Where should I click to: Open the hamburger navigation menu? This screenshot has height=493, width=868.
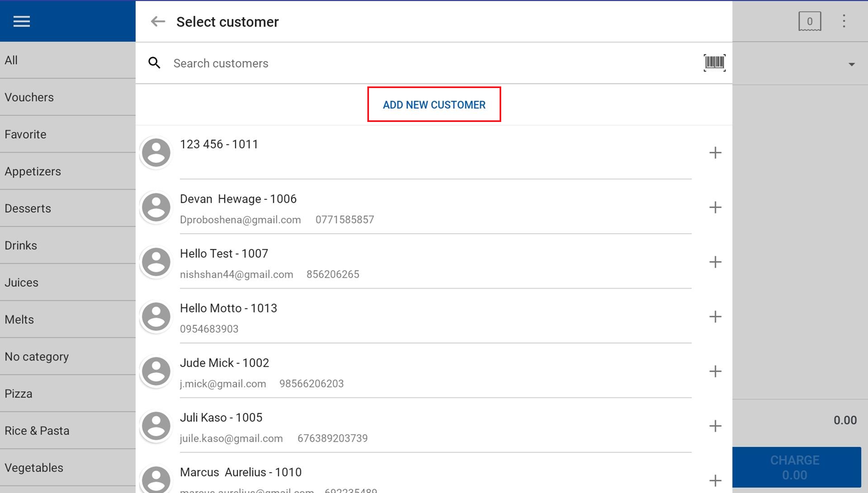tap(21, 21)
